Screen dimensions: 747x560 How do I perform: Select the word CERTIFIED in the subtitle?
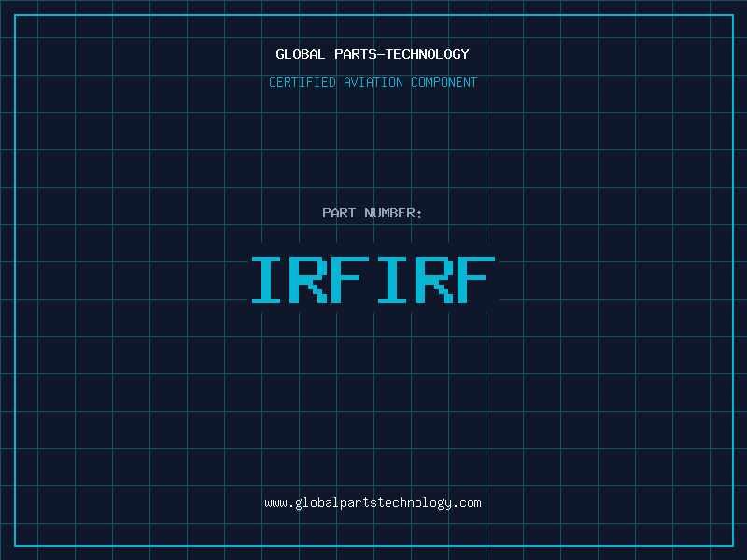pyautogui.click(x=303, y=82)
